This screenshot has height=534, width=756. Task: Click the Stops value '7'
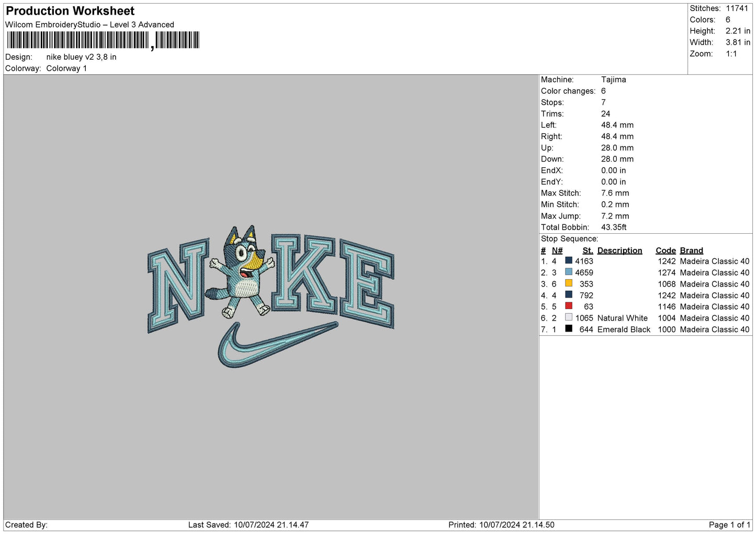point(603,103)
